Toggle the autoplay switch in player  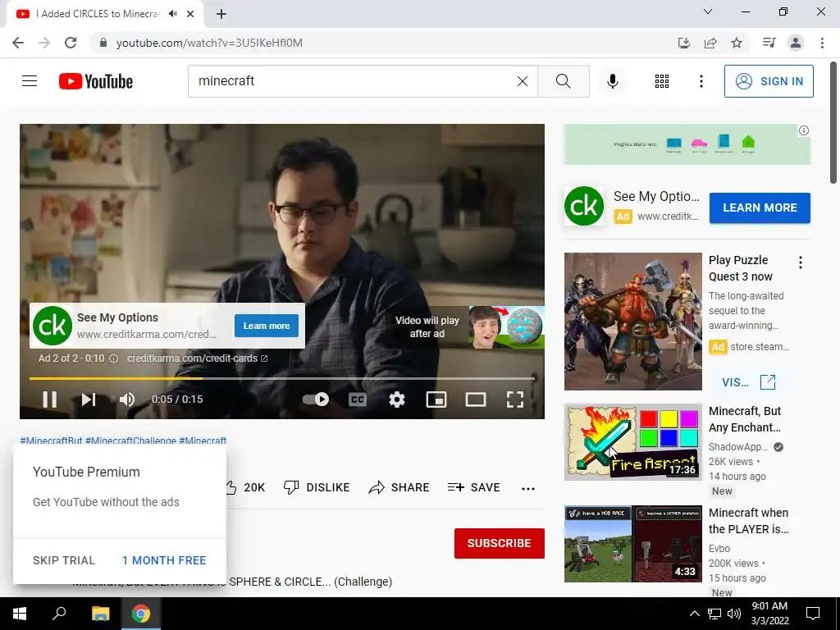point(316,399)
